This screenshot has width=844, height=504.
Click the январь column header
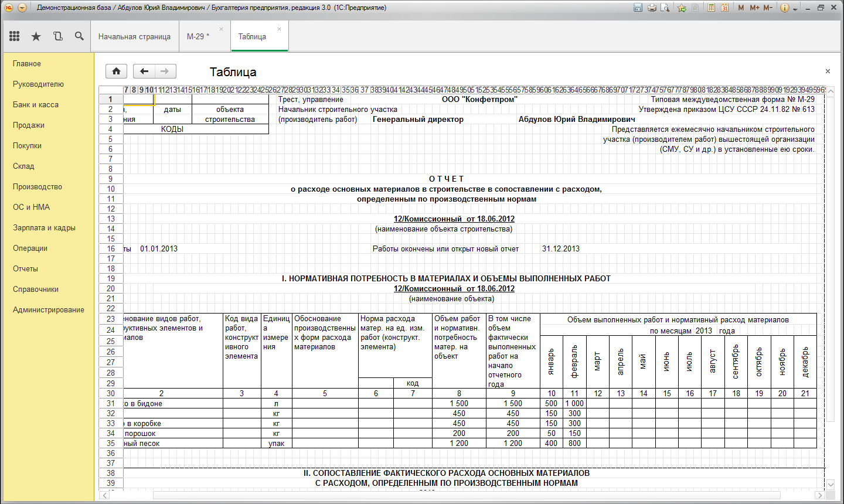pyautogui.click(x=552, y=362)
